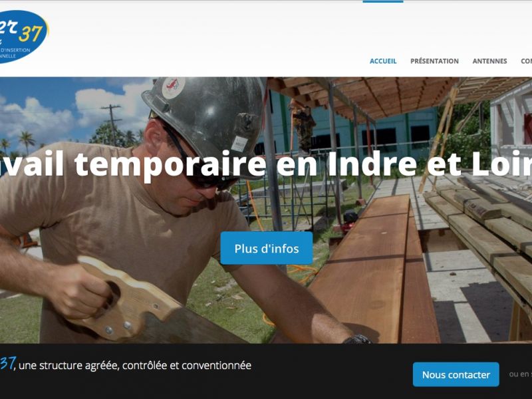Click the wristwatch on the worker's arm
The image size is (532, 399).
357,339
